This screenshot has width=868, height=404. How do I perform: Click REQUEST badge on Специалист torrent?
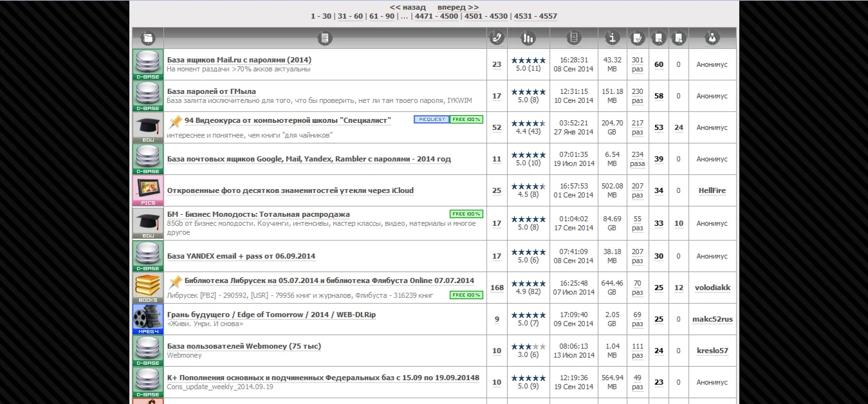431,120
